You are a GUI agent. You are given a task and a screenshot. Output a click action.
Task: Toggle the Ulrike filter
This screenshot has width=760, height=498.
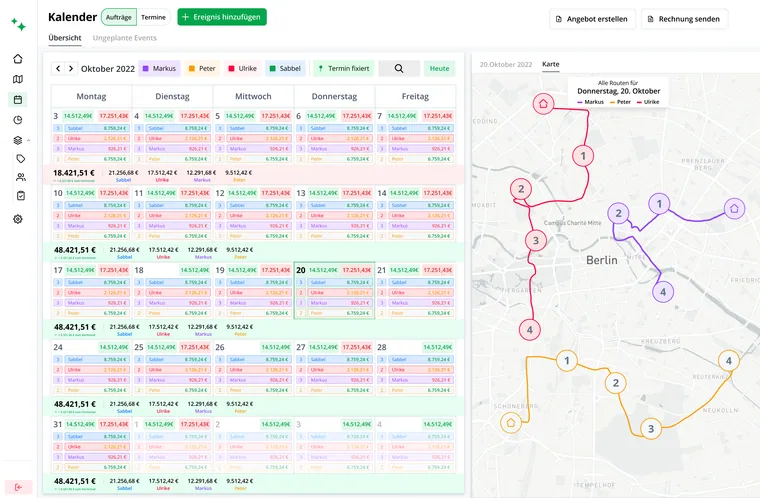[x=242, y=68]
